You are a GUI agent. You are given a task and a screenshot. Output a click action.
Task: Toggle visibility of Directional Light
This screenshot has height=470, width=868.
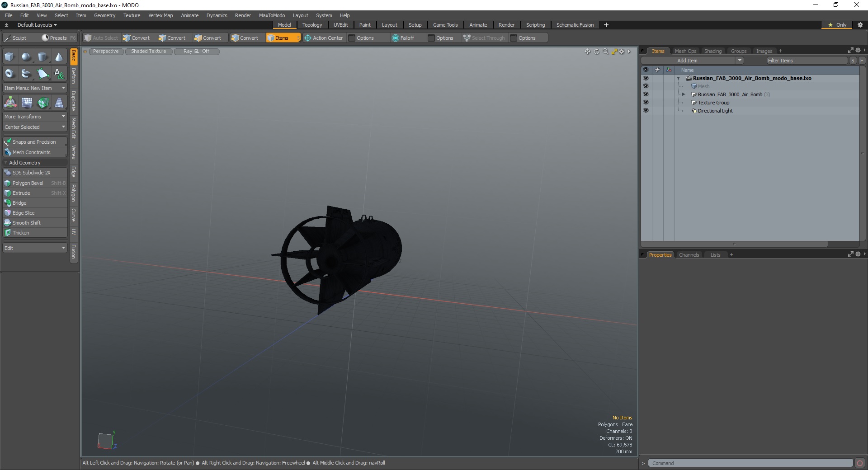646,111
